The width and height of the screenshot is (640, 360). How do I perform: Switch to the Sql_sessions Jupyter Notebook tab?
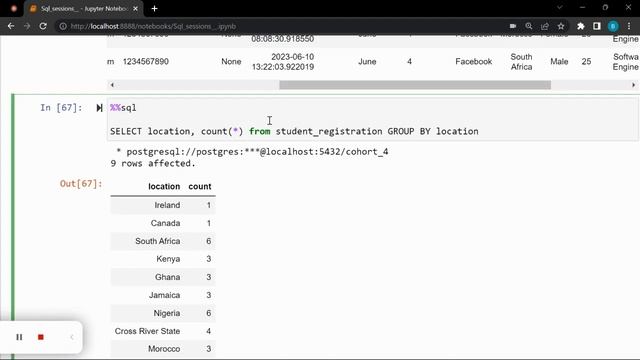pos(84,9)
